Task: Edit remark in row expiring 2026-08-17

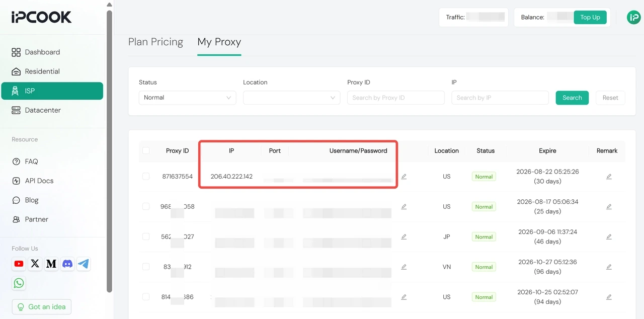Action: (609, 207)
